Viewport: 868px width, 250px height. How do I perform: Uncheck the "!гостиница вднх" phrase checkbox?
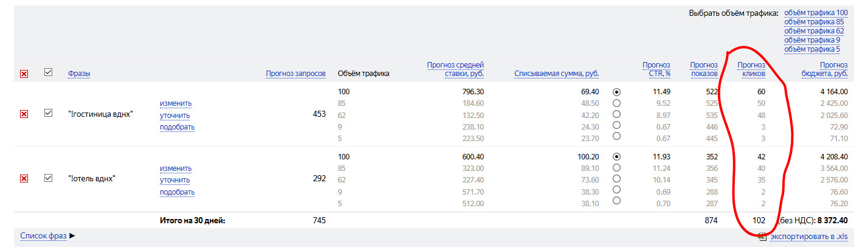pos(49,113)
